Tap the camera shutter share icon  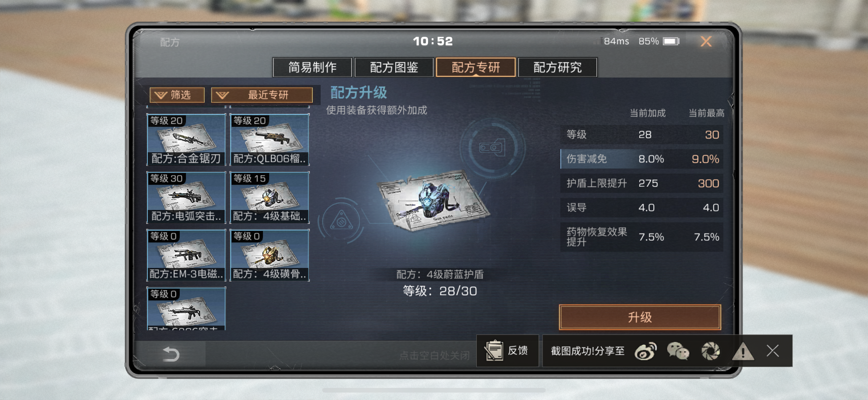click(711, 351)
